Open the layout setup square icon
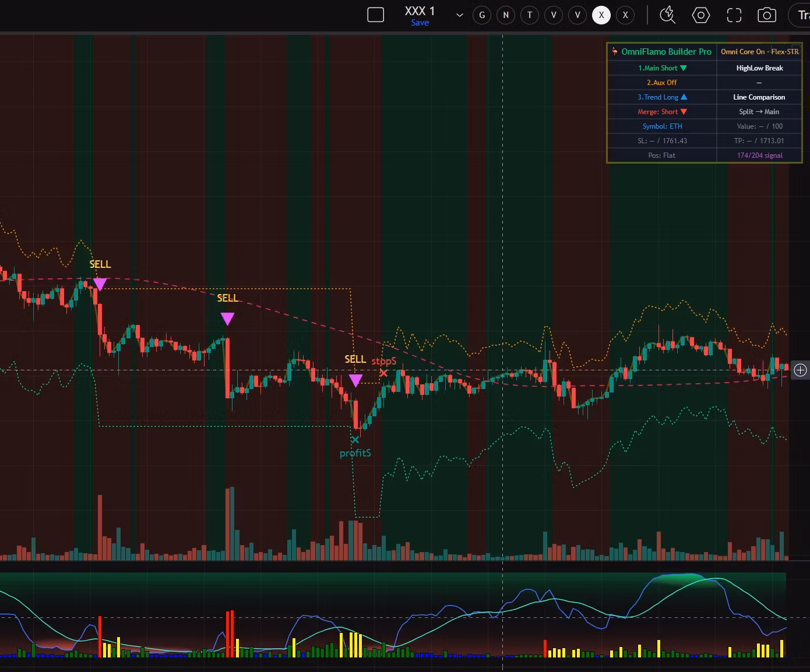The width and height of the screenshot is (810, 672). click(x=376, y=15)
